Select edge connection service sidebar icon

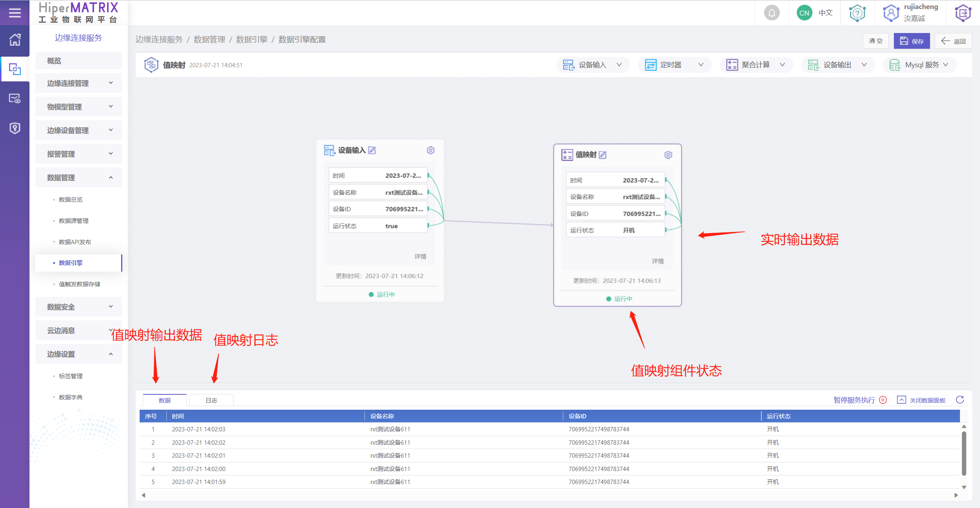(15, 69)
